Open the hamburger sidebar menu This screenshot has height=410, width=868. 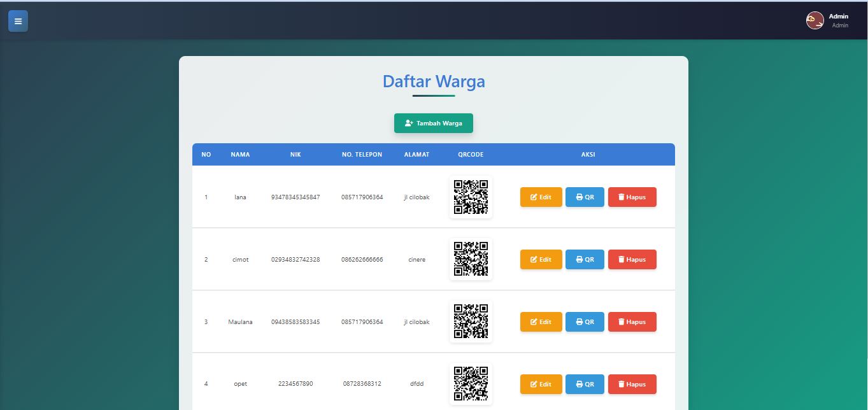tap(18, 21)
